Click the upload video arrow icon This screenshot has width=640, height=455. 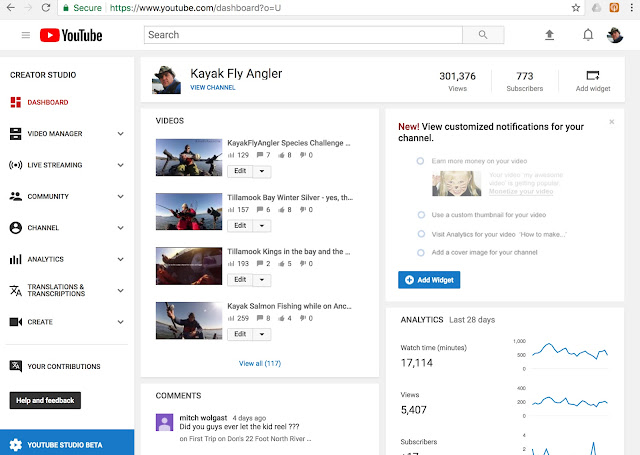549,35
